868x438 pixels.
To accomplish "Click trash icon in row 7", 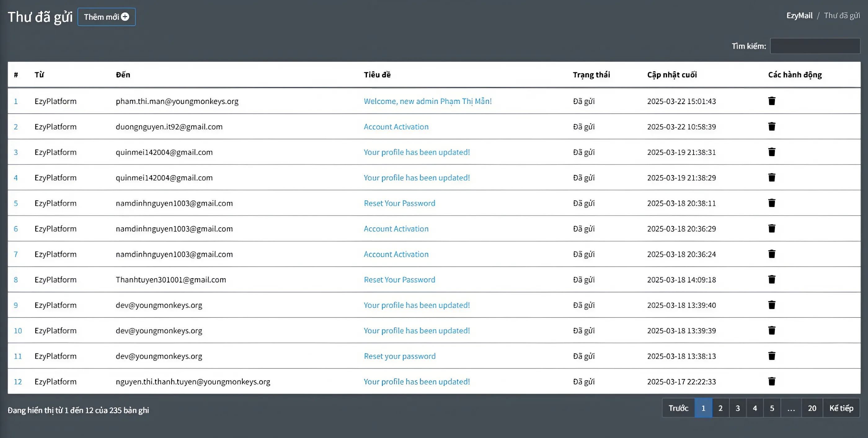I will pos(772,254).
